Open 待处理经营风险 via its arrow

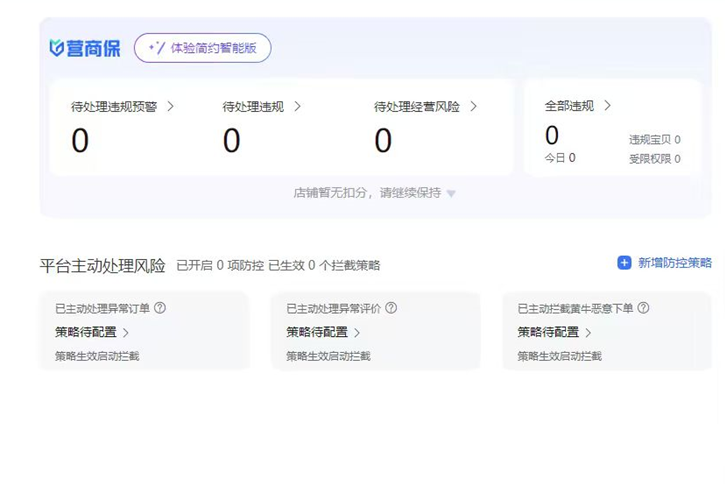click(474, 106)
